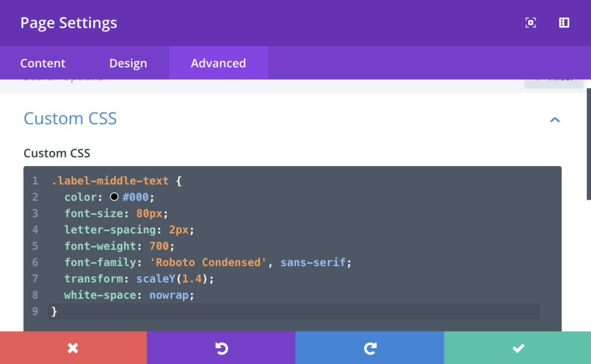Screen dimensions: 591x364
Task: Redo the change with blue button
Action: point(370,348)
